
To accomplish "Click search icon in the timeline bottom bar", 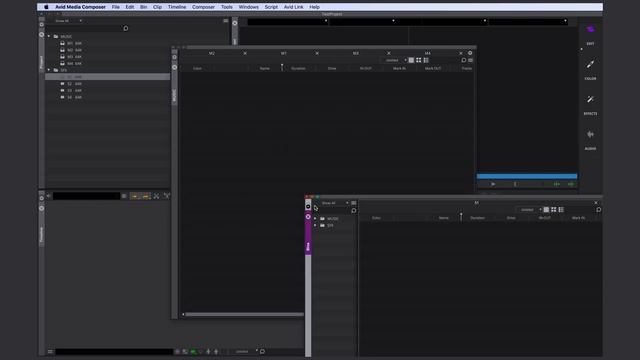I will pyautogui.click(x=262, y=351).
